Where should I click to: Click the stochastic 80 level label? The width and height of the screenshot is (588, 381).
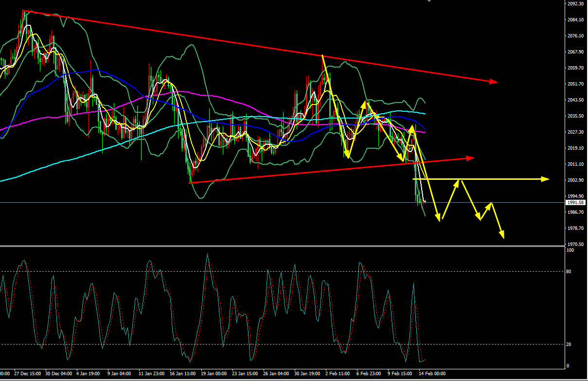(x=570, y=272)
